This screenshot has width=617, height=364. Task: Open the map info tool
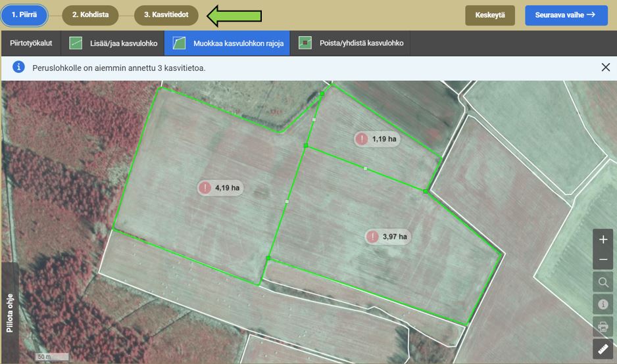[603, 304]
